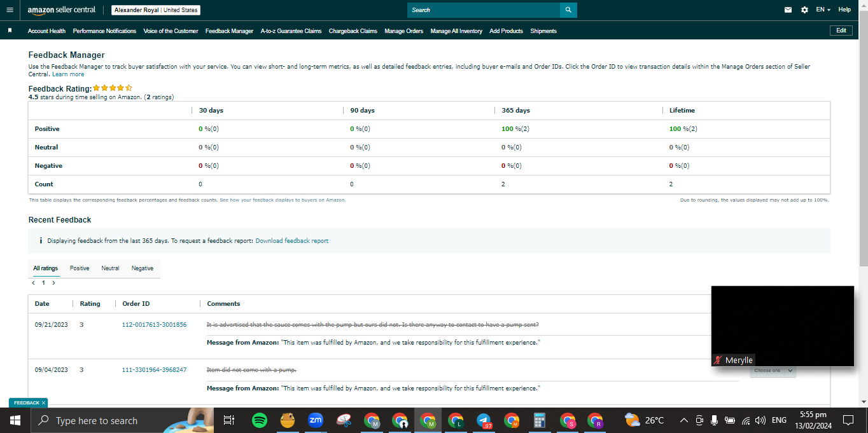The image size is (868, 433).
Task: Select the Negative ratings tab
Action: tap(143, 268)
